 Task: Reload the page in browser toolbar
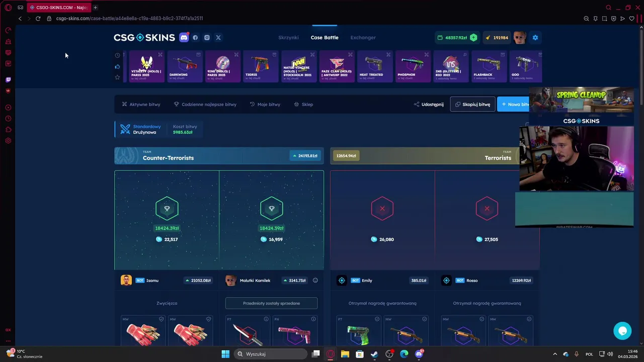tap(38, 19)
